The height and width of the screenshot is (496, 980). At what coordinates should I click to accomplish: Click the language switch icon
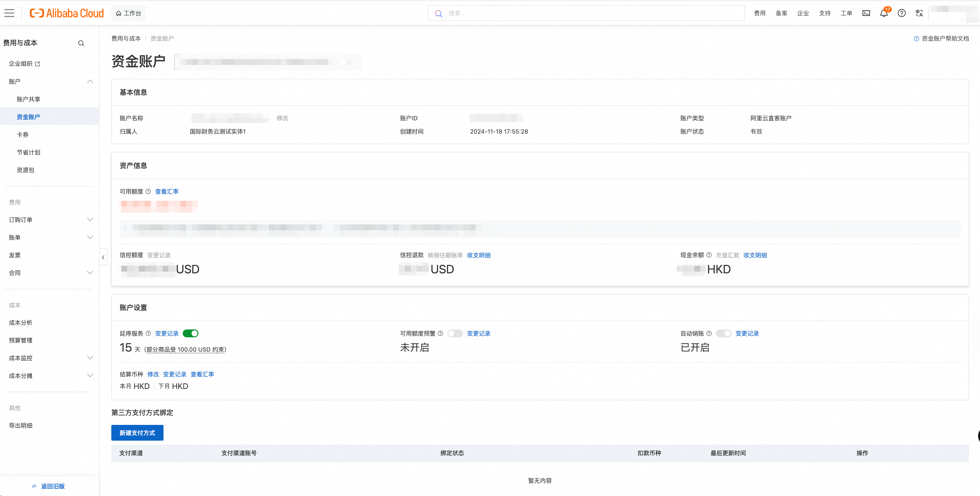pos(919,13)
